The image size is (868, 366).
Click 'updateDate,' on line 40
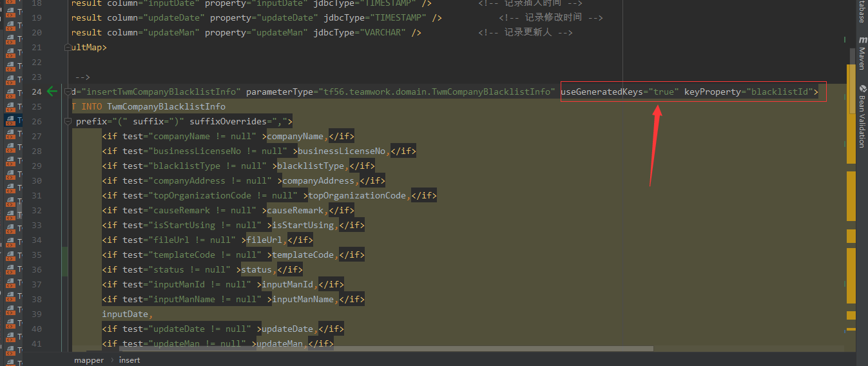click(x=290, y=329)
